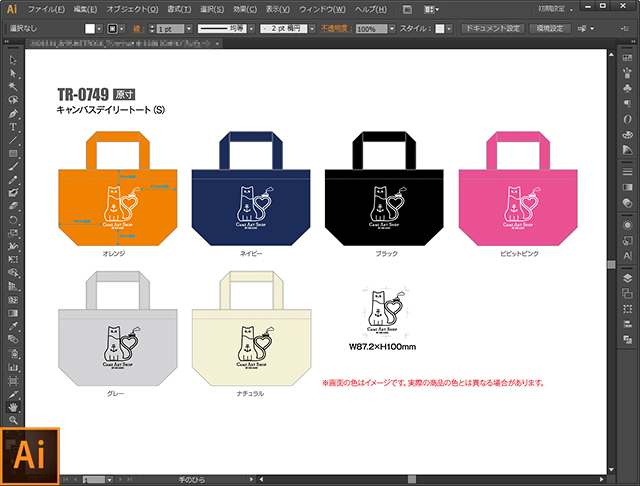
Task: Open the ウィンドウ menu
Action: click(322, 9)
